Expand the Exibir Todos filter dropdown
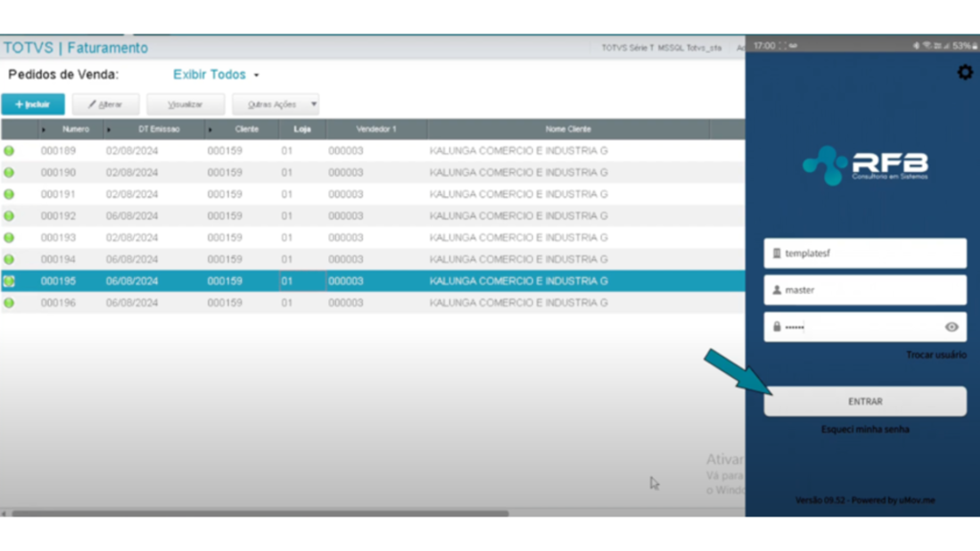 (256, 76)
